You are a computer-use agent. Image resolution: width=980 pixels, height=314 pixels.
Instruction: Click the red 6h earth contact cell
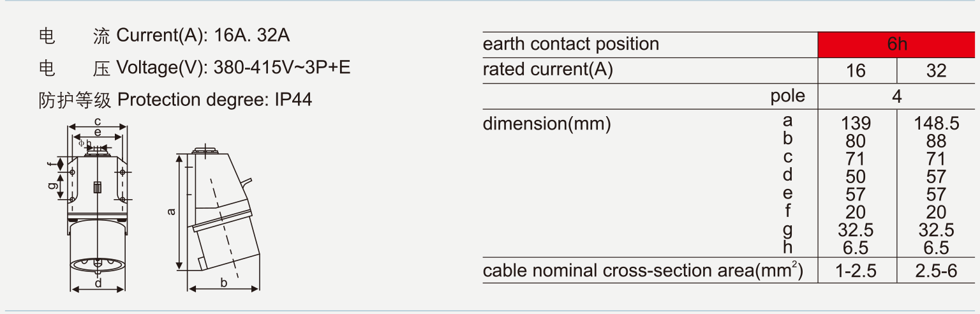(897, 44)
